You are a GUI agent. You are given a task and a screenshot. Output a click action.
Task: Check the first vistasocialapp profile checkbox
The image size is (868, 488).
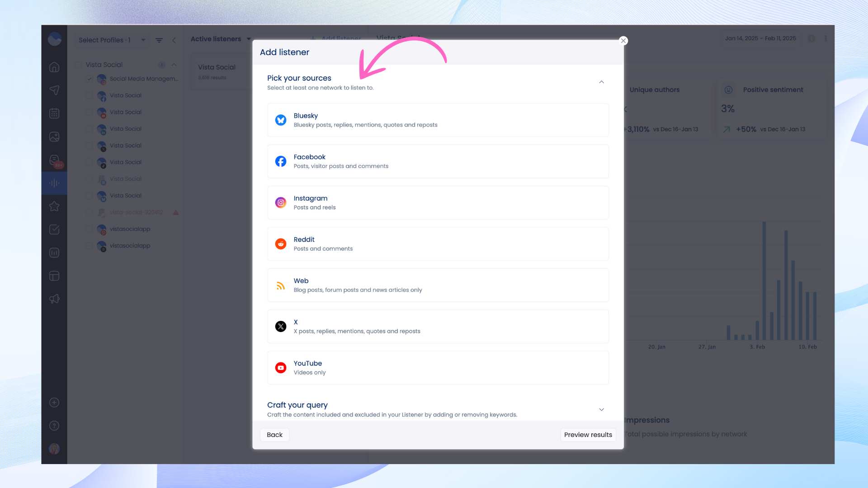pyautogui.click(x=89, y=229)
